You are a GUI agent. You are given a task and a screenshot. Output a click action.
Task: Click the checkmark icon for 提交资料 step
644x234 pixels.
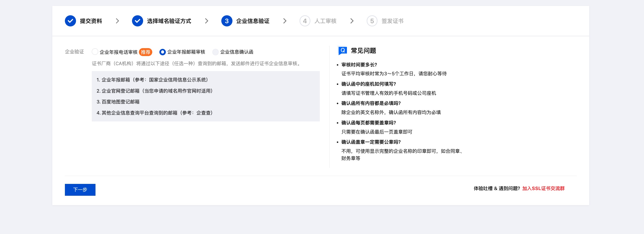(70, 21)
